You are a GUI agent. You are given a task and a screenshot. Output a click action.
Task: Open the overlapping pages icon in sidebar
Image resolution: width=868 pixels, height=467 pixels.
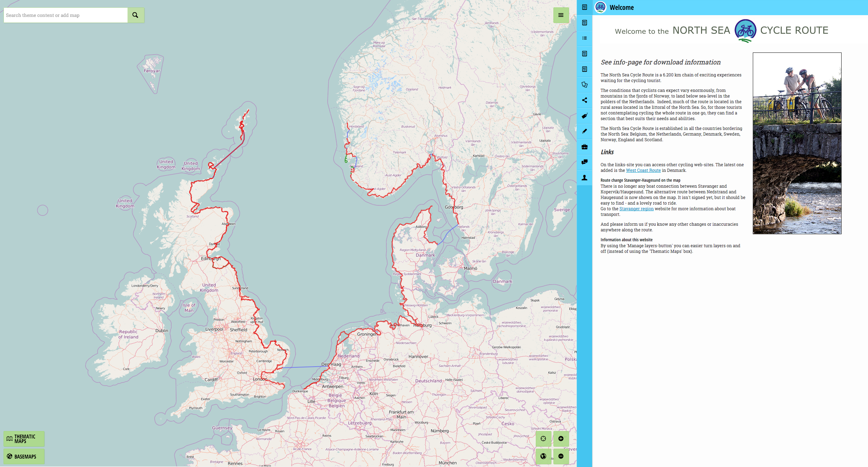(x=584, y=85)
